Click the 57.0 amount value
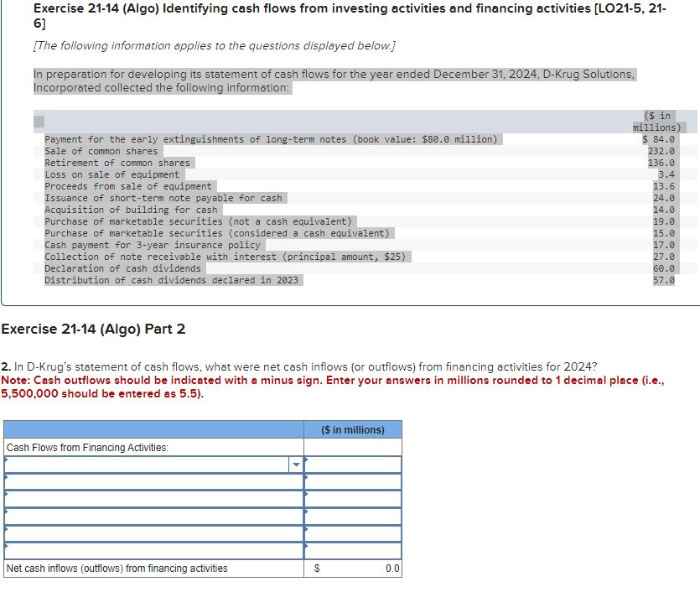Screen dimensions: 700x592 (664, 280)
